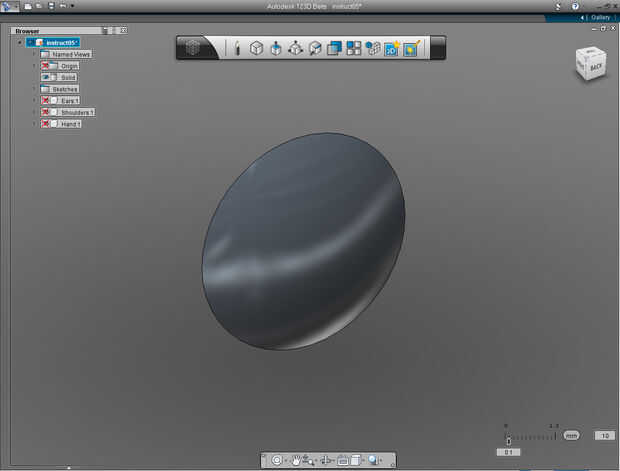Screen dimensions: 620x471
Task: Select the Press/Pull extrude tool
Action: 276,48
